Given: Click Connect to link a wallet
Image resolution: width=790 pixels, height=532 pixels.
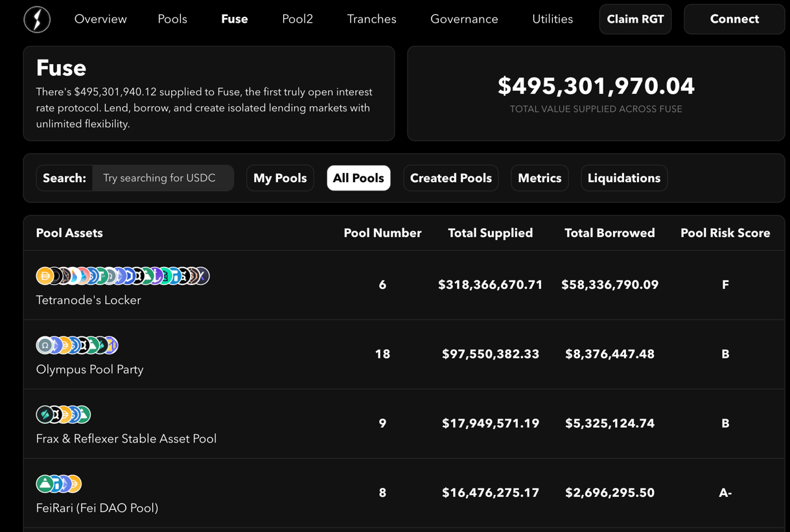Looking at the screenshot, I should coord(734,19).
